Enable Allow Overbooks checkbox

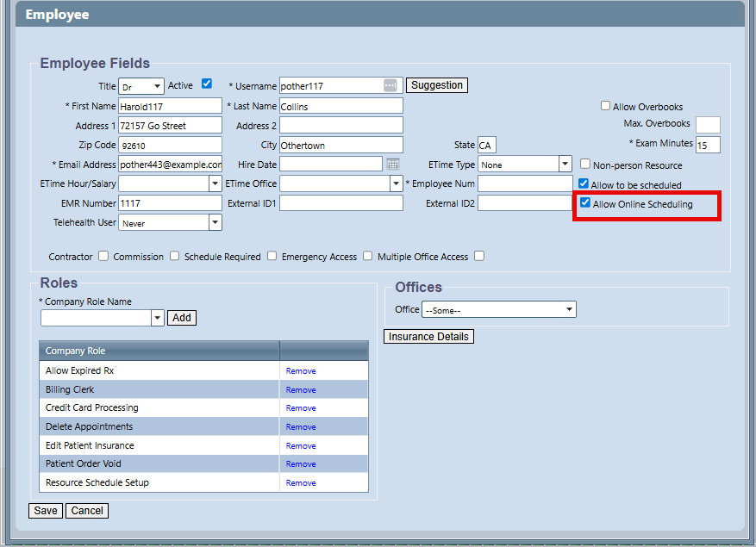605,106
